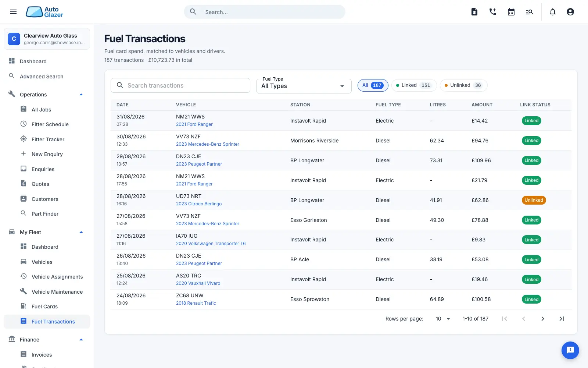Viewport: 588px width, 368px height.
Task: Filter by Linked 151 chip
Action: coord(414,85)
